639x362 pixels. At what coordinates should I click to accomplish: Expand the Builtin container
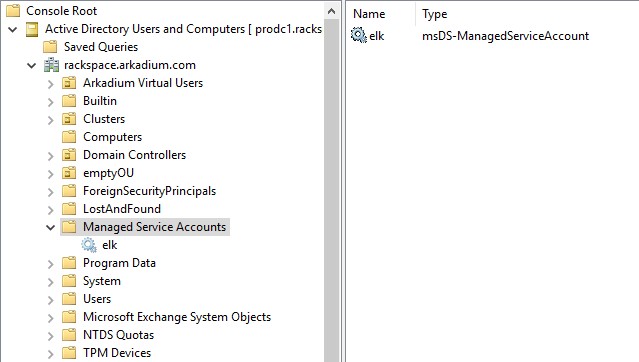pos(51,102)
